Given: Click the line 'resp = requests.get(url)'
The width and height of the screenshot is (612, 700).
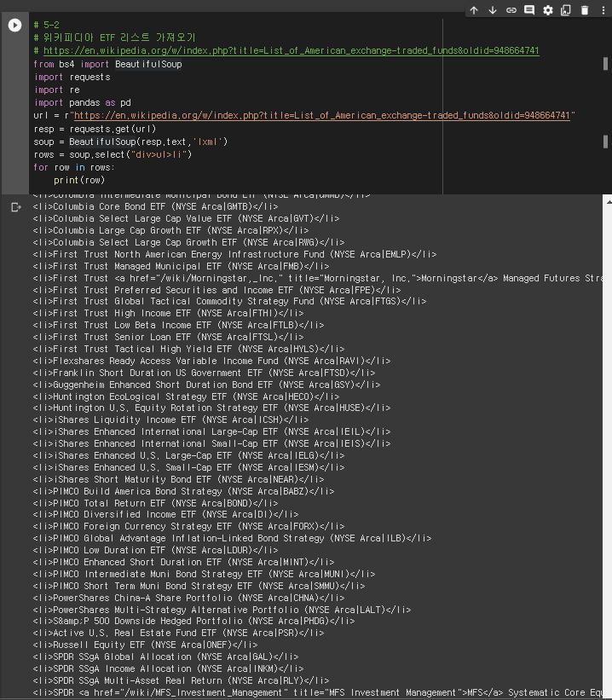Looking at the screenshot, I should pyautogui.click(x=95, y=129).
